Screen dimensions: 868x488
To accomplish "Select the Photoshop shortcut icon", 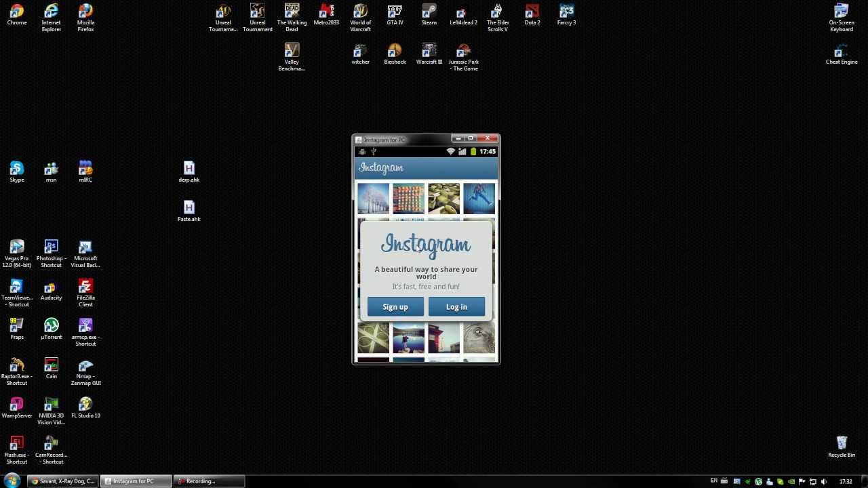I will tap(51, 253).
